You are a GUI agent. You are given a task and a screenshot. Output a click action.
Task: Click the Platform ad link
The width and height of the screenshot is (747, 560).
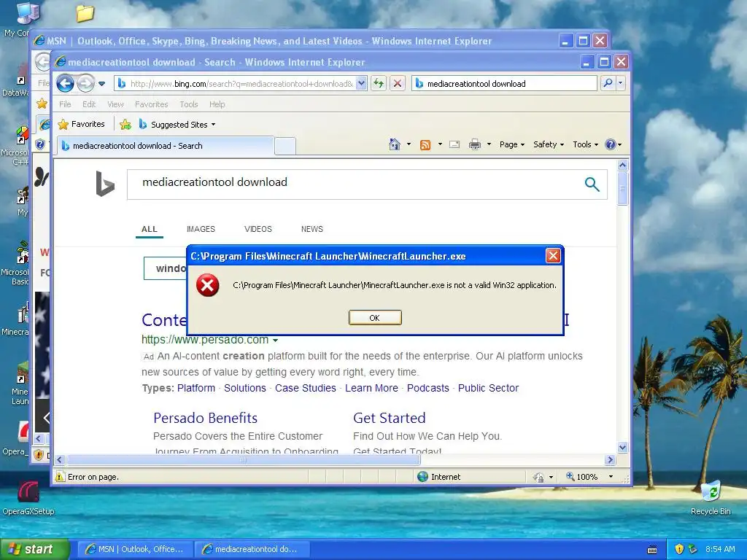tap(196, 388)
